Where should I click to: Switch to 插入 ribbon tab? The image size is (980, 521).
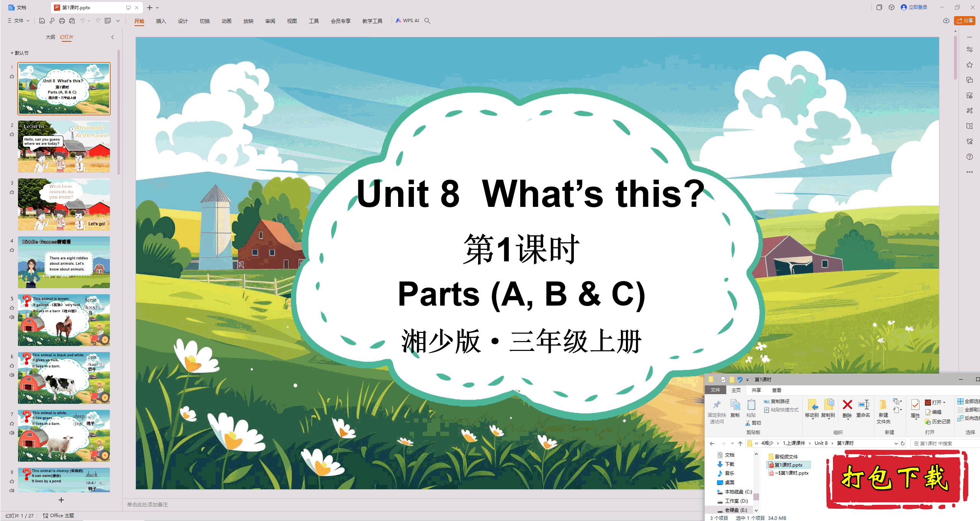click(161, 21)
